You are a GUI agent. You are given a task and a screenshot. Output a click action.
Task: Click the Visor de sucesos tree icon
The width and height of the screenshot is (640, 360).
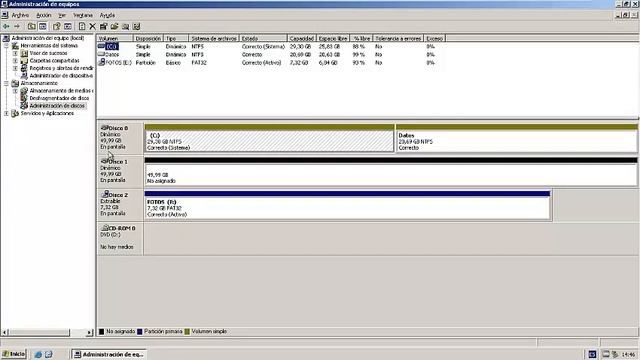click(24, 53)
